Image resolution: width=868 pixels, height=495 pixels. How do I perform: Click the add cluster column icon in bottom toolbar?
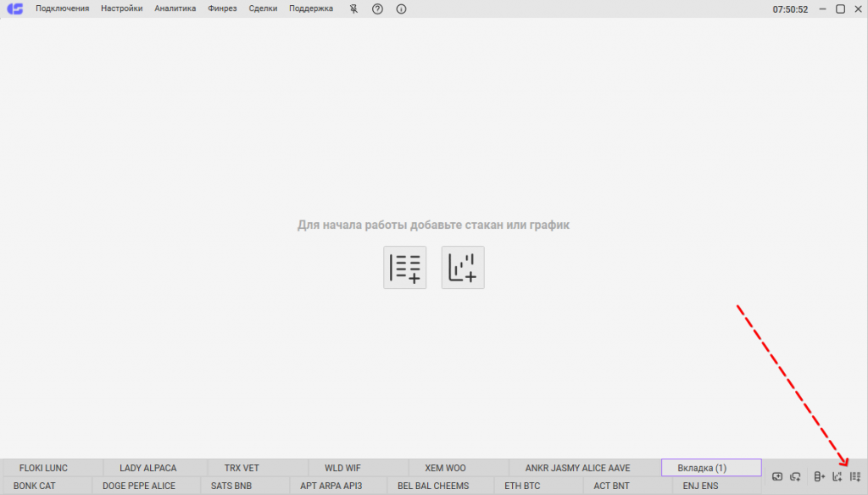pos(820,476)
